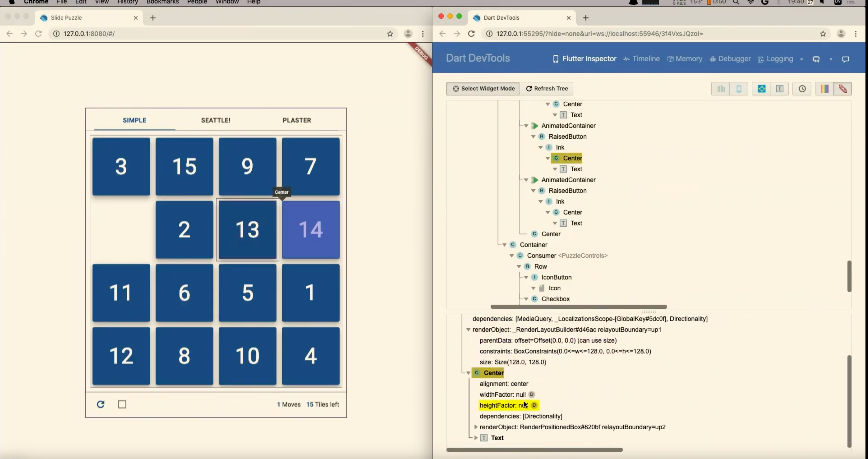Toggle debug paint layout guides icon
The height and width of the screenshot is (459, 868).
pos(761,89)
